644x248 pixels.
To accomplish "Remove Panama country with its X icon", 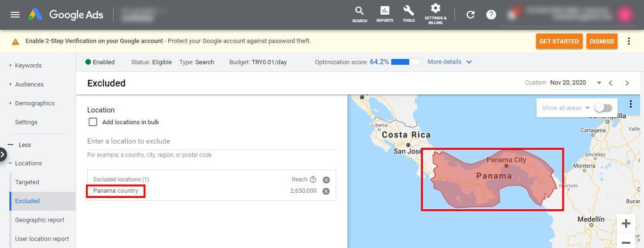I will click(326, 191).
